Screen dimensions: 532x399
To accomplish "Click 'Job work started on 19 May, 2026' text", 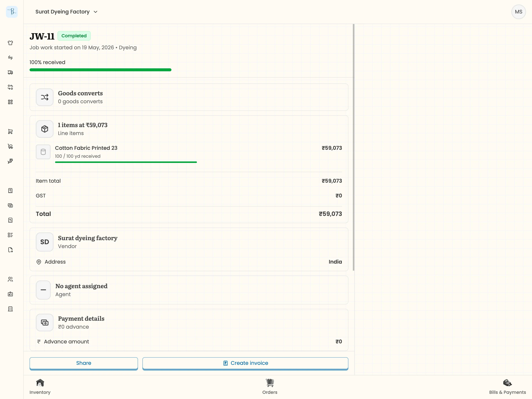I will pos(72,48).
